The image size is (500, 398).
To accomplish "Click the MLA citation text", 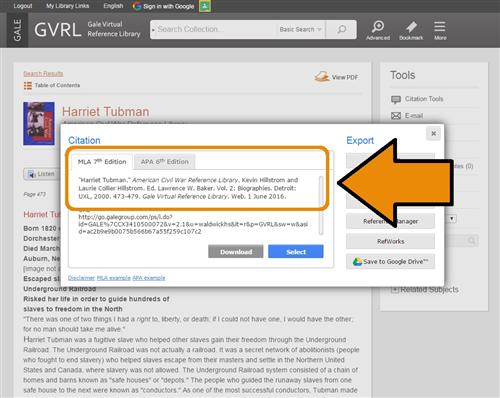I will (188, 188).
